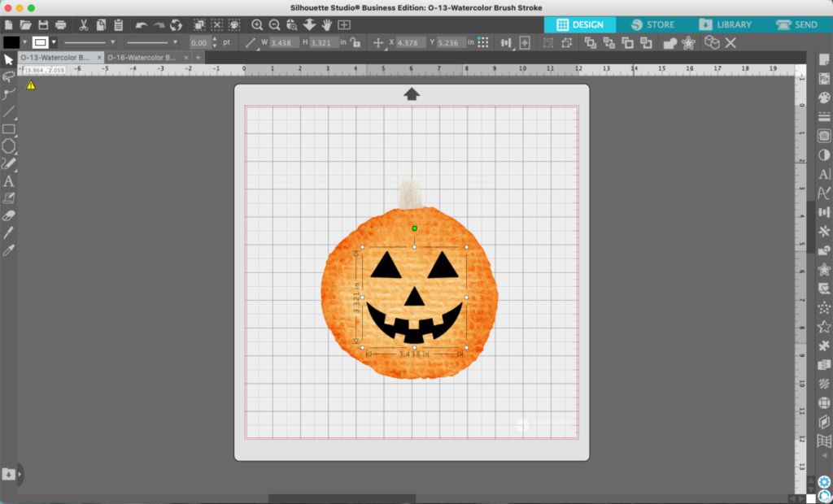Image resolution: width=833 pixels, height=504 pixels.
Task: Open the Puzzle piece panel
Action: [824, 345]
